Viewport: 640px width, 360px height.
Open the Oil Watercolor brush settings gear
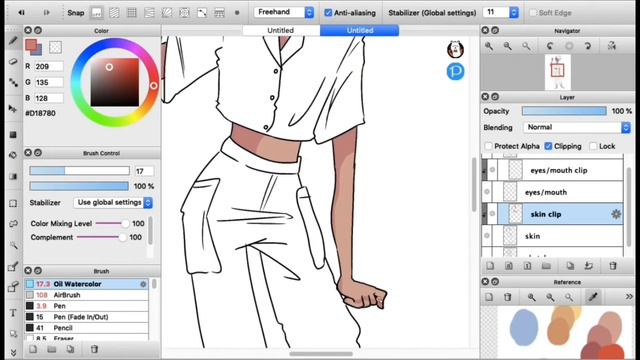point(143,284)
